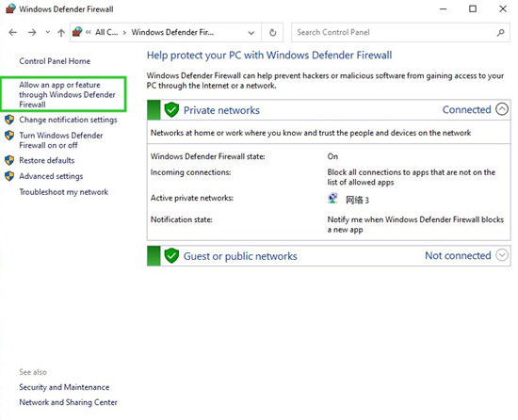Click the Forward navigation arrow
This screenshot has height=420, width=518.
(x=32, y=32)
